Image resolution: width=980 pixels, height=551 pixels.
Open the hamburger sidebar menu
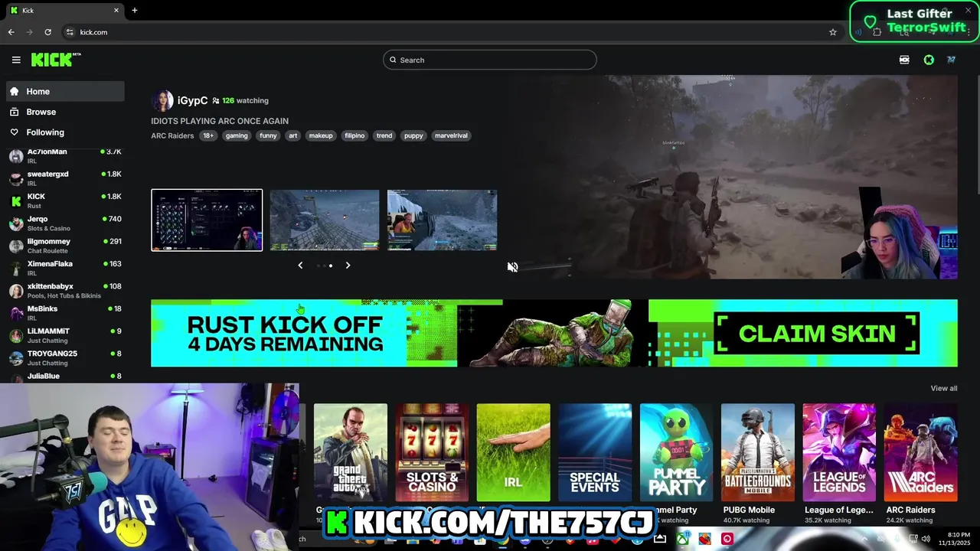(x=16, y=60)
